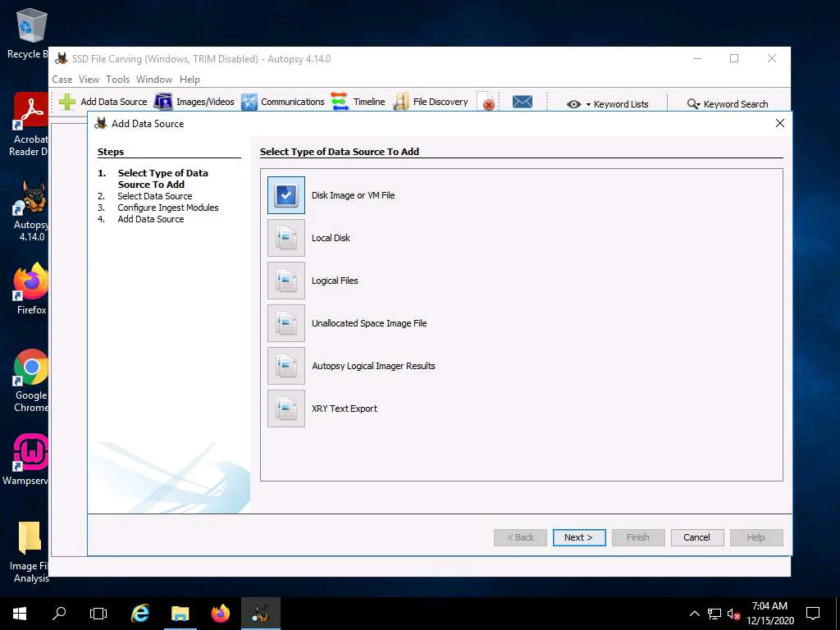This screenshot has width=840, height=630.
Task: Open the Case menu
Action: tap(62, 80)
